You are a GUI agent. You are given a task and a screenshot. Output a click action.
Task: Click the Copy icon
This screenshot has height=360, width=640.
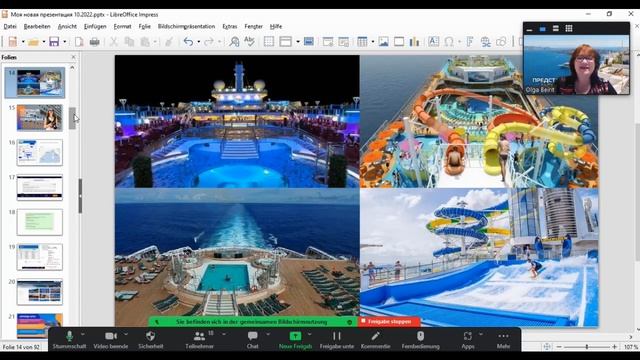point(129,42)
